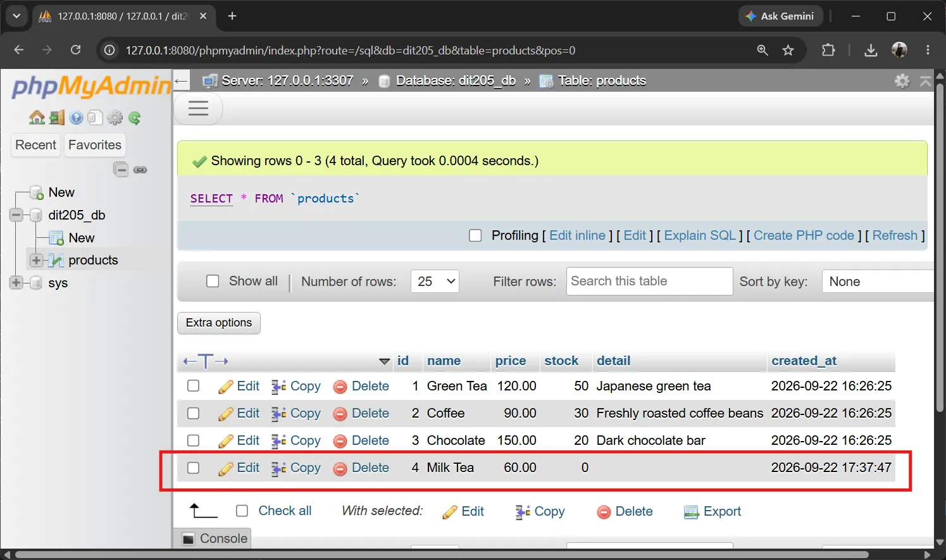Click the Log out door icon
Image resolution: width=946 pixels, height=560 pixels.
pyautogui.click(x=57, y=118)
